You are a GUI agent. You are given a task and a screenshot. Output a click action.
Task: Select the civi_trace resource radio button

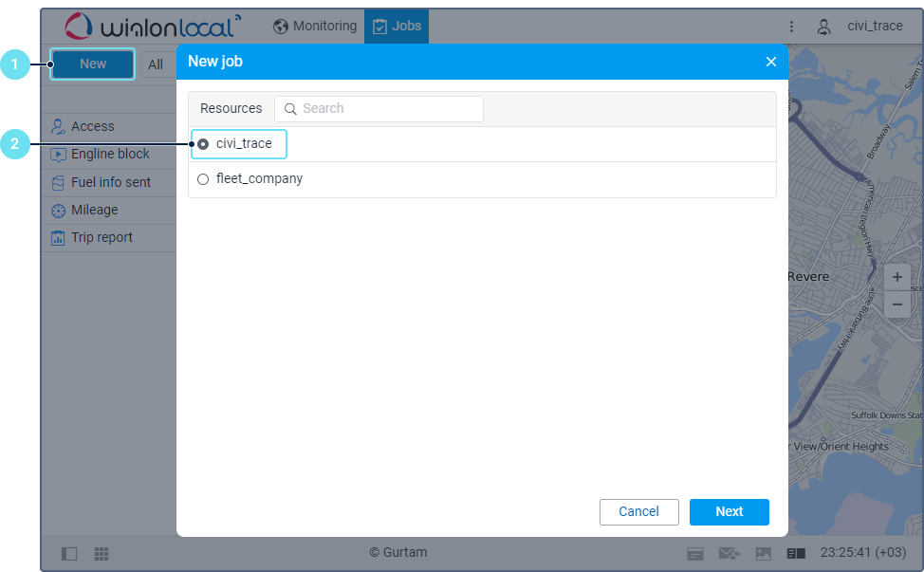click(x=203, y=144)
